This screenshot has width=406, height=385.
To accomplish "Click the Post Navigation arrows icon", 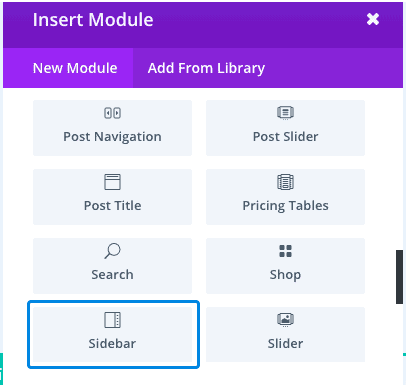I will click(112, 113).
